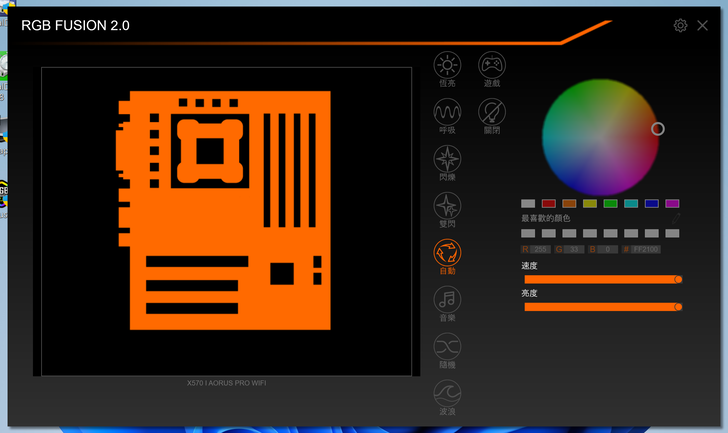
Task: Open settings via the gear icon
Action: coord(680,25)
